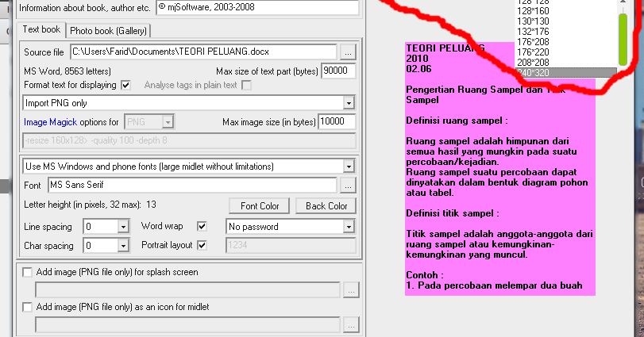Click the disabled password field 1234
This screenshot has height=337, width=644.
(291, 246)
